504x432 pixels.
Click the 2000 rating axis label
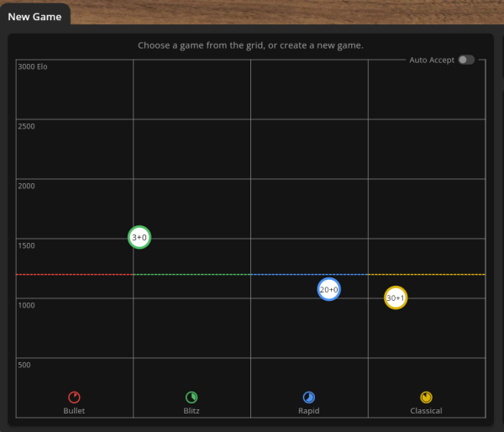[x=26, y=186]
